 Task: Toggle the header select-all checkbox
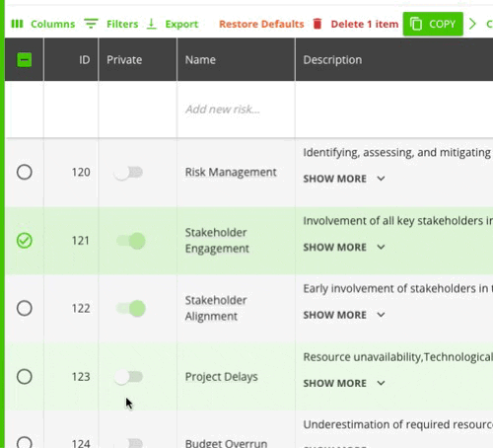pos(25,60)
